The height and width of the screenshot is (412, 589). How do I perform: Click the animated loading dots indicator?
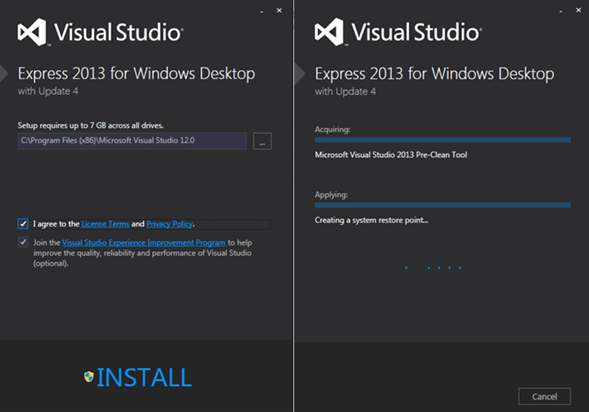click(x=433, y=268)
